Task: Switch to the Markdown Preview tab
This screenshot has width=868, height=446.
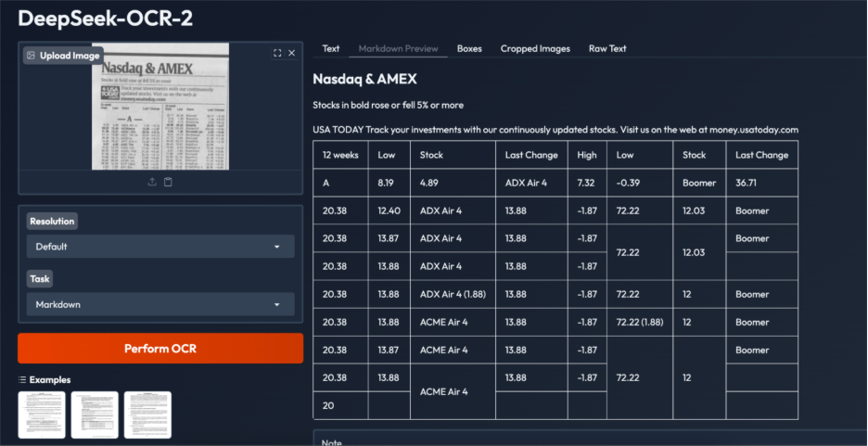Action: (x=398, y=49)
